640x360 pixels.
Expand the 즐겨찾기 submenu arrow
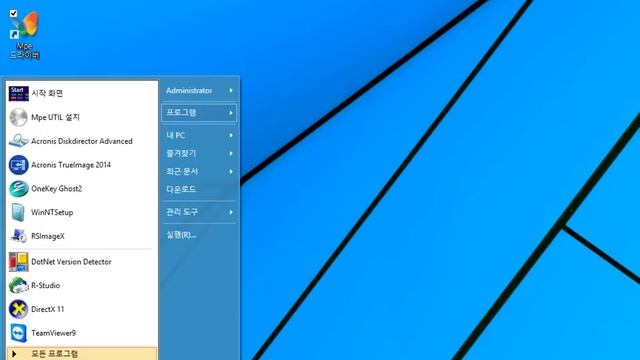pos(231,154)
